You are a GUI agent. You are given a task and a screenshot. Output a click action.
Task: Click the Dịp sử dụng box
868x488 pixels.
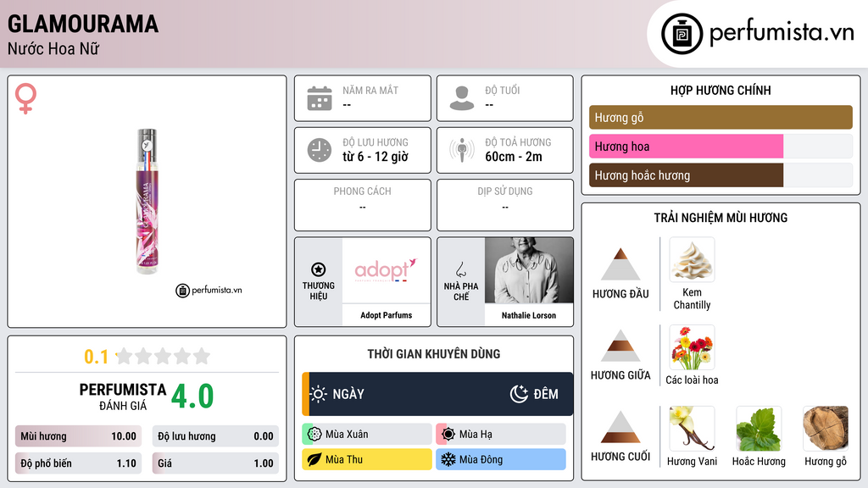(505, 205)
